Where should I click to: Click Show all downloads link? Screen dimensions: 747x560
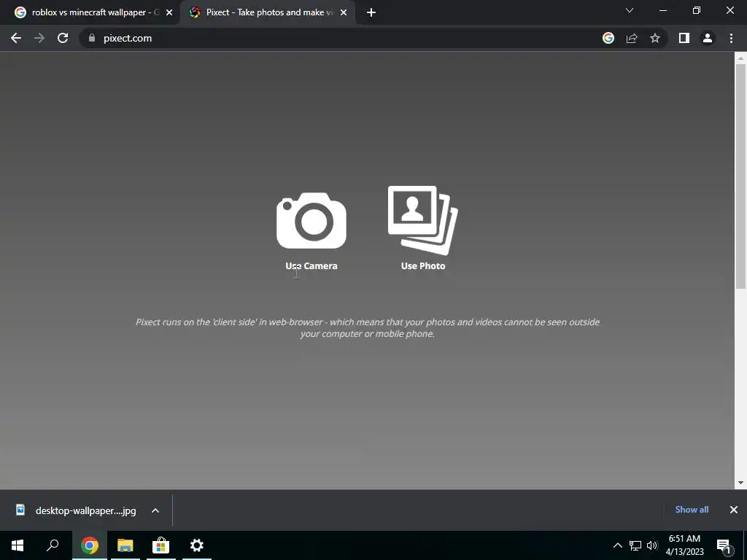[692, 510]
